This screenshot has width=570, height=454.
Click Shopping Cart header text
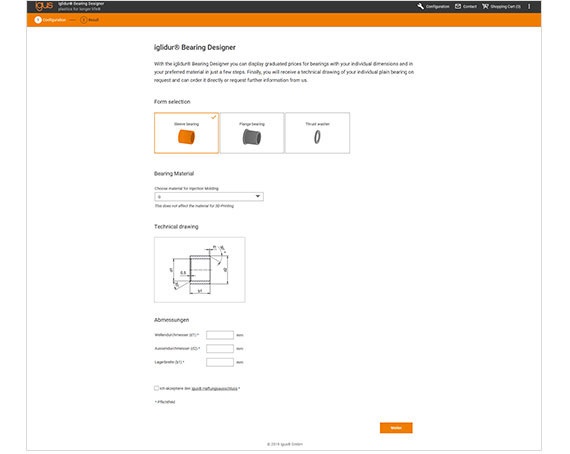(x=505, y=7)
